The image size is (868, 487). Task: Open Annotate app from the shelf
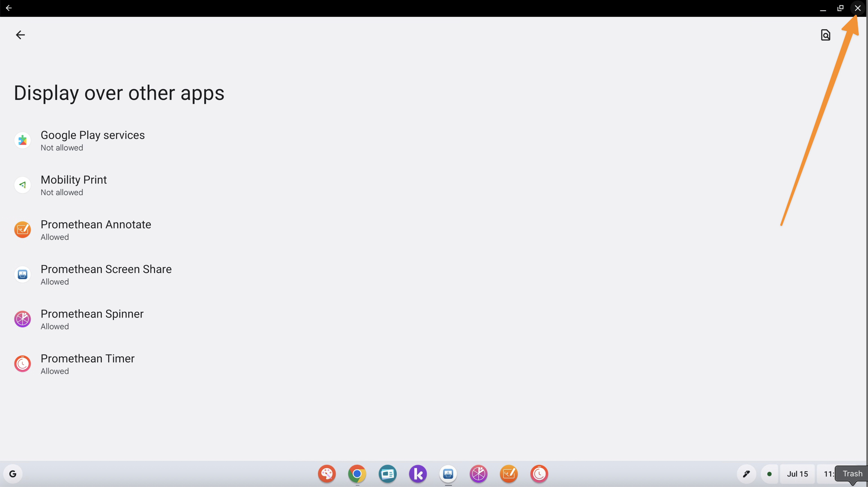[x=509, y=474]
